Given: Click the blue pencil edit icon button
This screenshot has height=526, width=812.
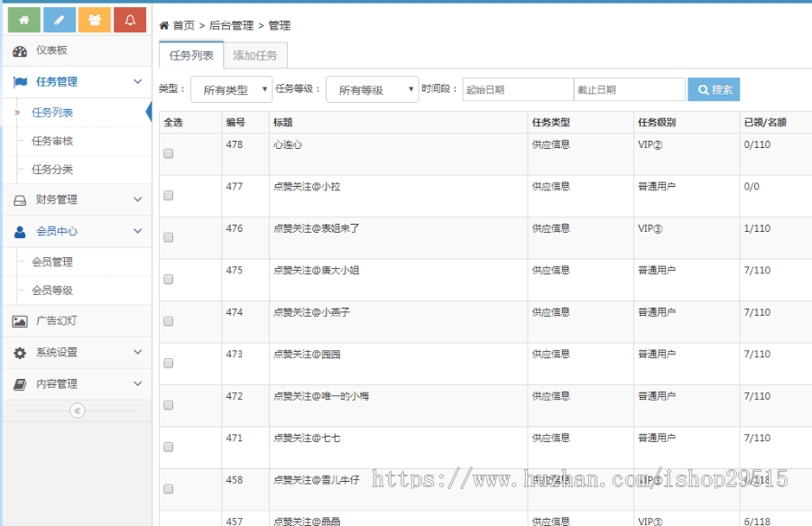Looking at the screenshot, I should [x=60, y=20].
